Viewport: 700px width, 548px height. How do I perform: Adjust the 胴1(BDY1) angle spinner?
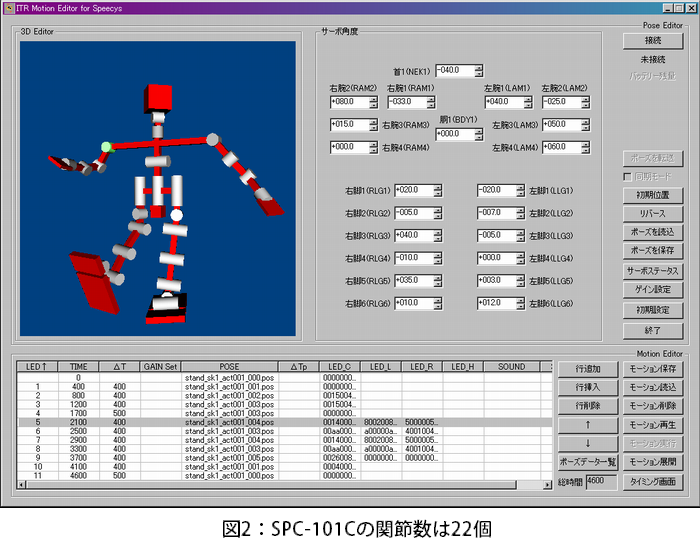[478, 134]
